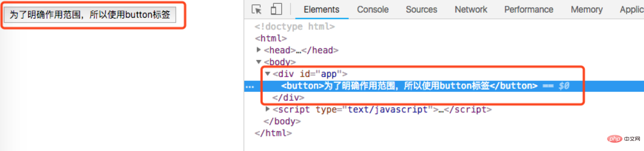644x151 pixels.
Task: Open the Network tab
Action: coord(471,9)
